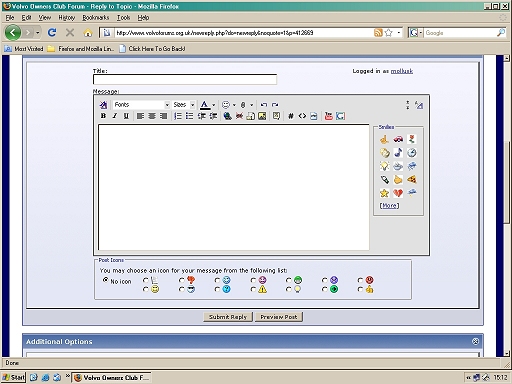
Task: Click the Submit Reply button
Action: pyautogui.click(x=228, y=317)
